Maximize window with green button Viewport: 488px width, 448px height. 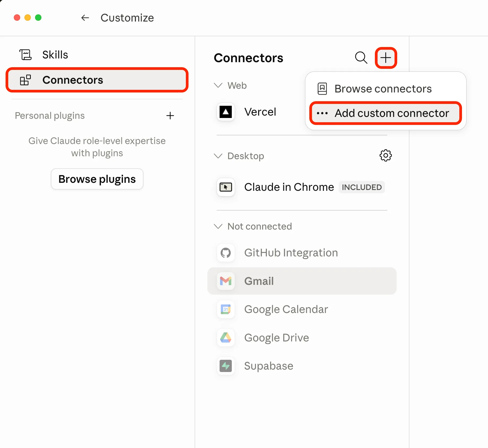pyautogui.click(x=38, y=18)
